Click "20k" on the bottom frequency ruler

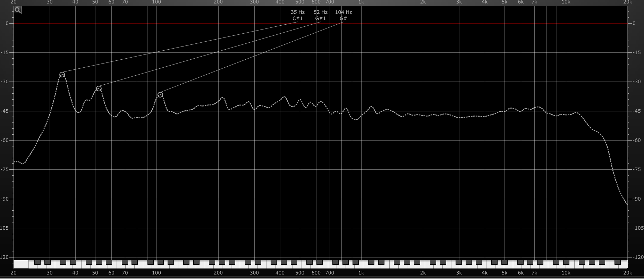tap(627, 273)
